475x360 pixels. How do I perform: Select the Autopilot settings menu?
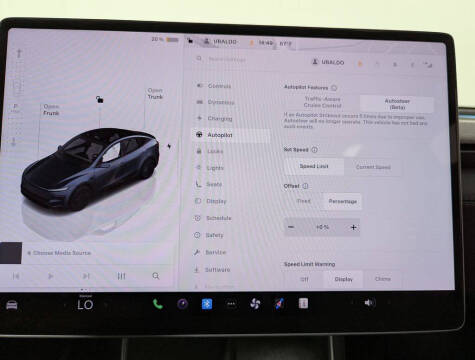[231, 135]
